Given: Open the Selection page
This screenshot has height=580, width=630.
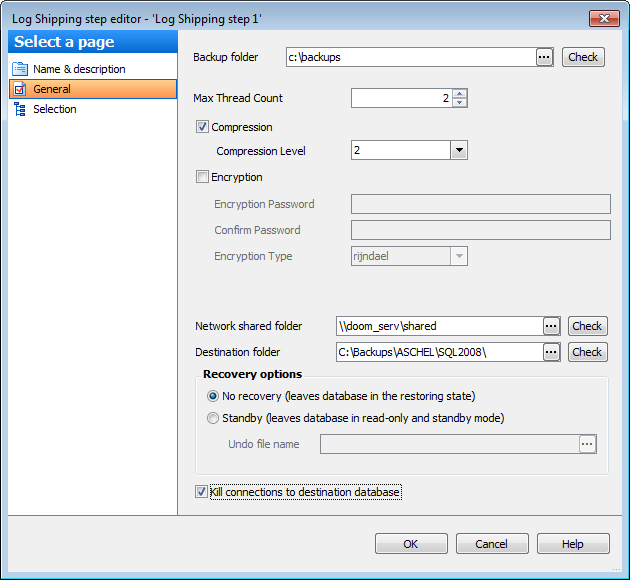Looking at the screenshot, I should pyautogui.click(x=92, y=109).
